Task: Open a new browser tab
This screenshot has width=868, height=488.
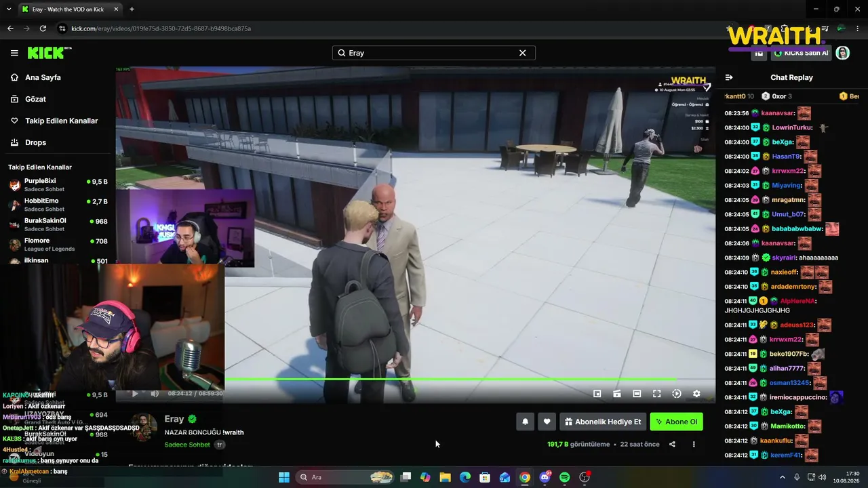Action: (132, 9)
